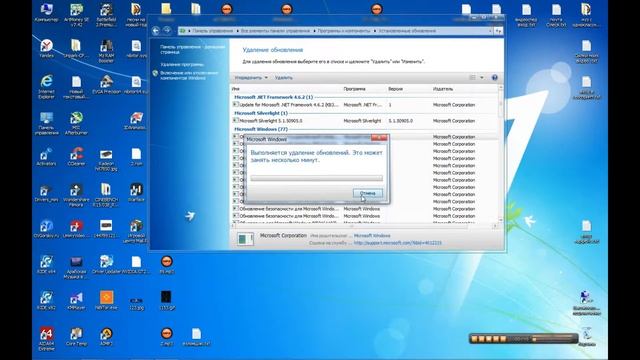Open the 123.jpg desktop file
The height and width of the screenshot is (360, 640).
(136, 303)
